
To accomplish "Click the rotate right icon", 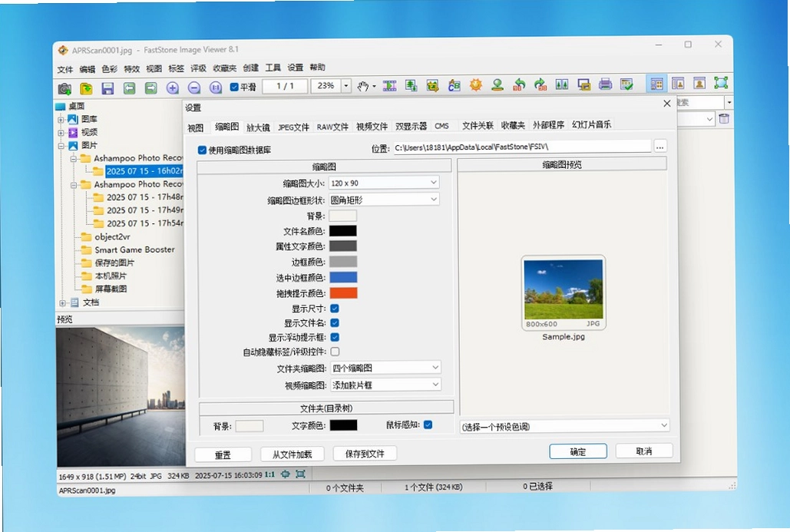I will [540, 84].
